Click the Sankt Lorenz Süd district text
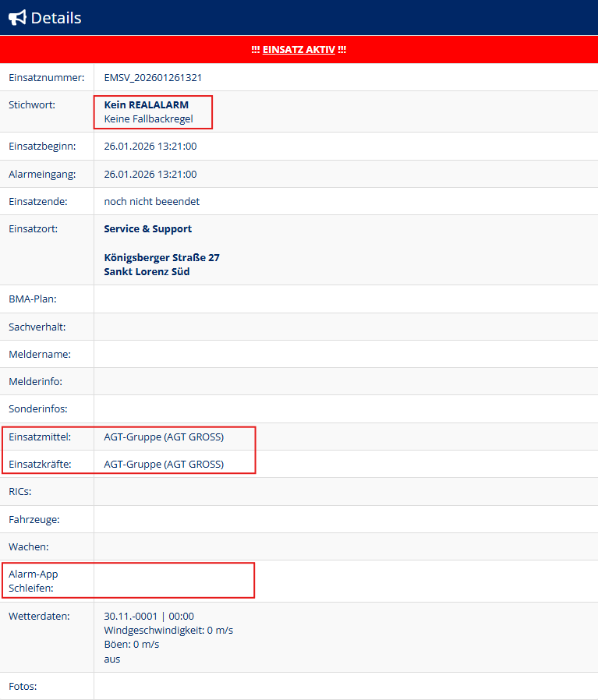The height and width of the screenshot is (700, 598). tap(147, 271)
